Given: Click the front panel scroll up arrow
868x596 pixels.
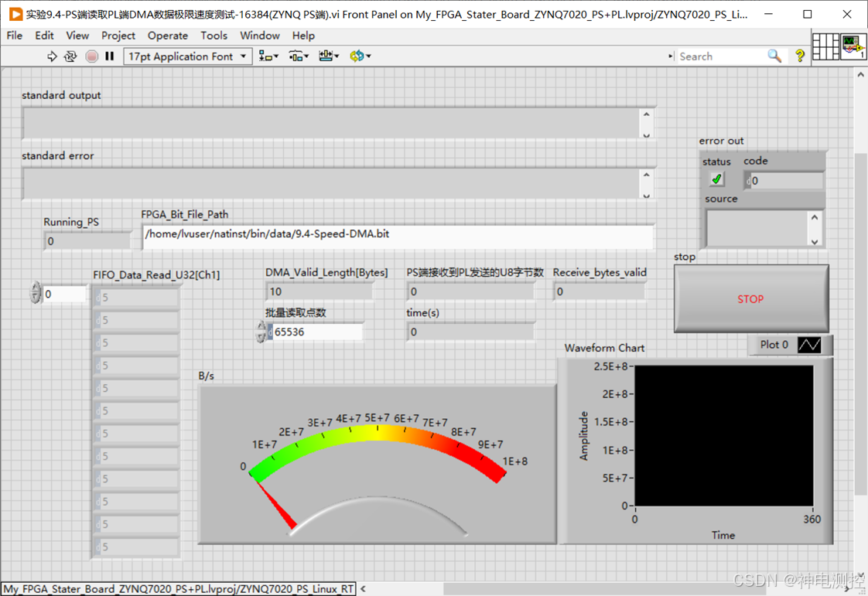Looking at the screenshot, I should (x=860, y=74).
